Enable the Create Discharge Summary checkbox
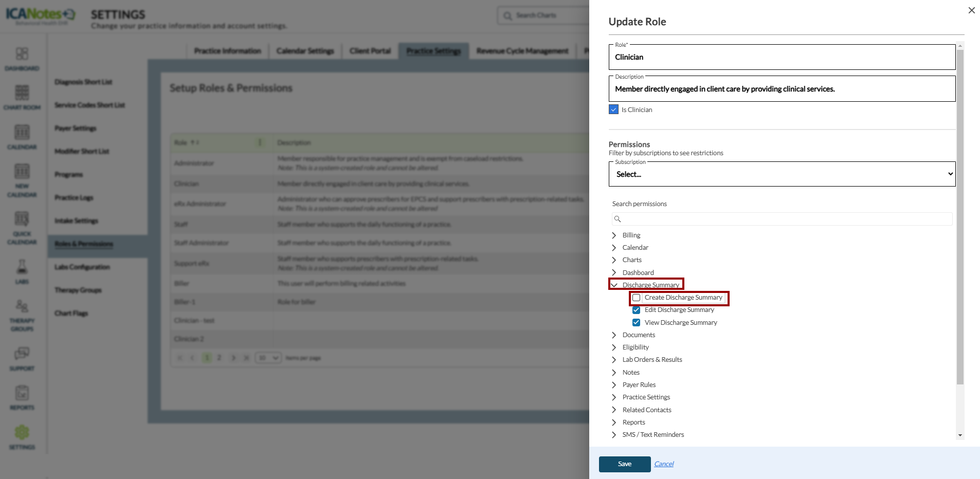 tap(637, 298)
